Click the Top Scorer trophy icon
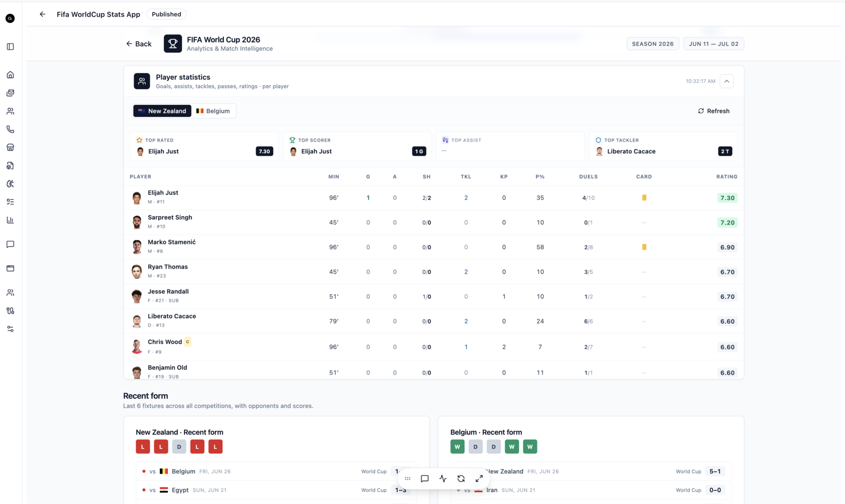The width and height of the screenshot is (845, 504). click(292, 140)
